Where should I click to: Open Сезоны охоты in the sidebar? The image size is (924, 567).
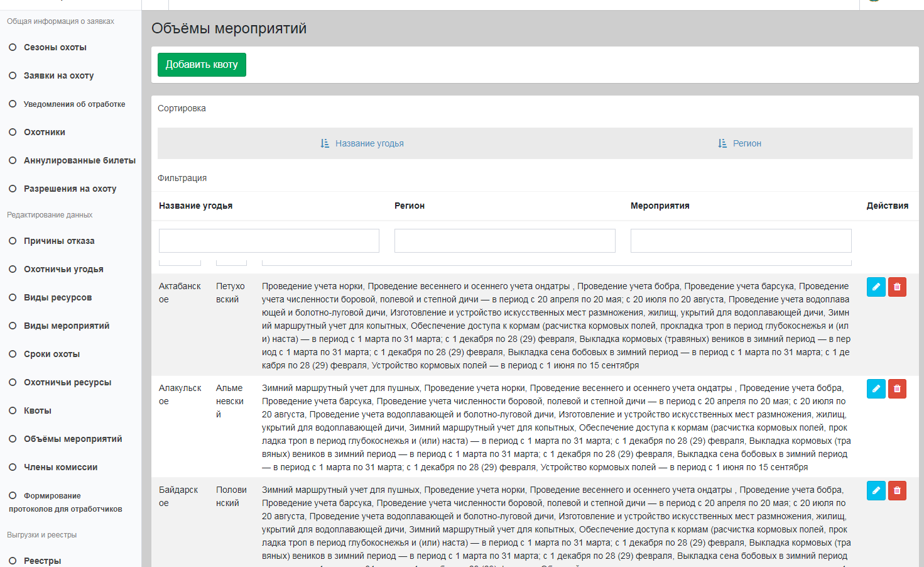pyautogui.click(x=55, y=47)
